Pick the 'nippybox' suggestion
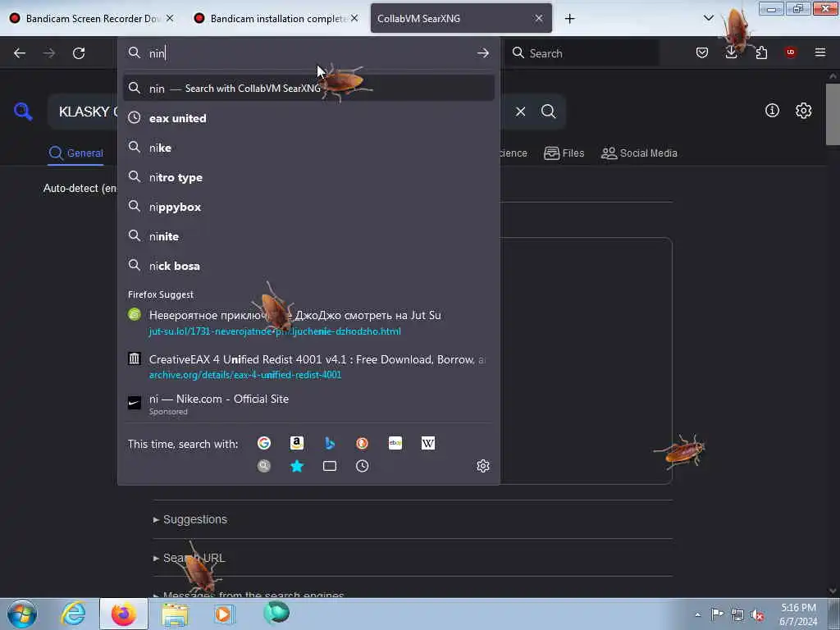The width and height of the screenshot is (840, 630). [x=308, y=207]
